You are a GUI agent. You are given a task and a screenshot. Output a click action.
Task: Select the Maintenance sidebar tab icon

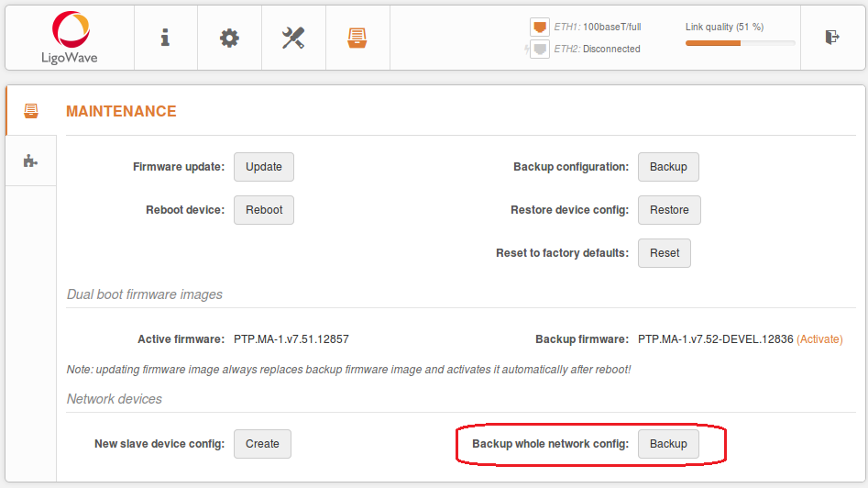(31, 111)
